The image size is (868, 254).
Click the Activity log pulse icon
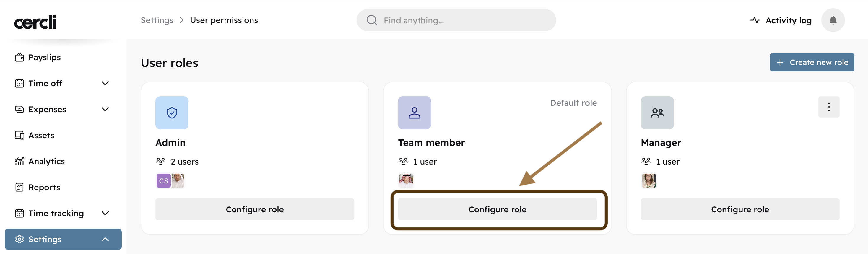(x=755, y=20)
